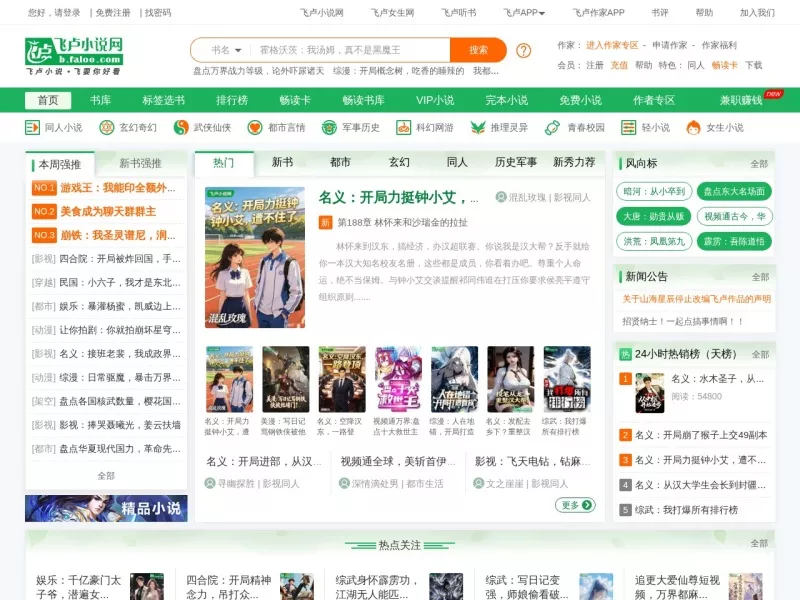800x600 pixels.
Task: Open the 科幻网游 category icon
Action: 403,127
